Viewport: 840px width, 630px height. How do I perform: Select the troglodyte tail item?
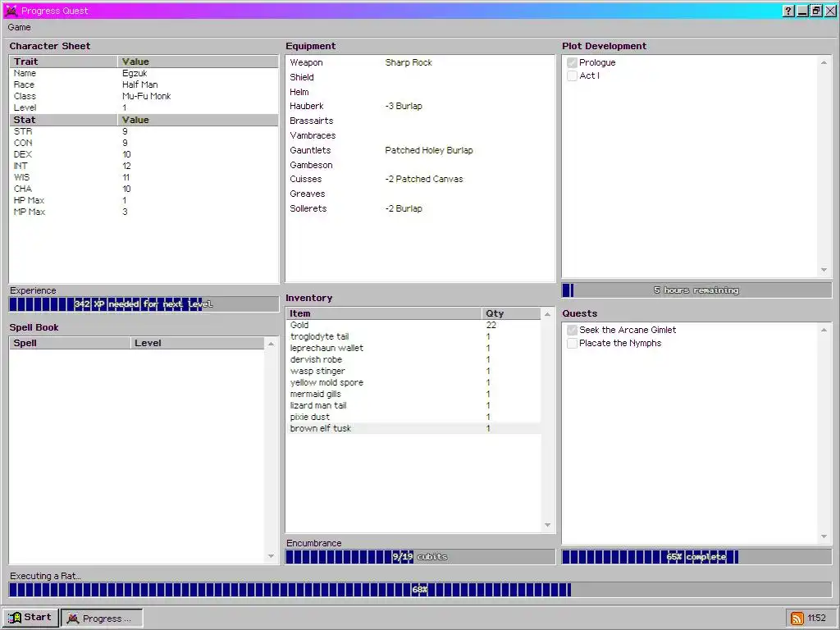413,337
